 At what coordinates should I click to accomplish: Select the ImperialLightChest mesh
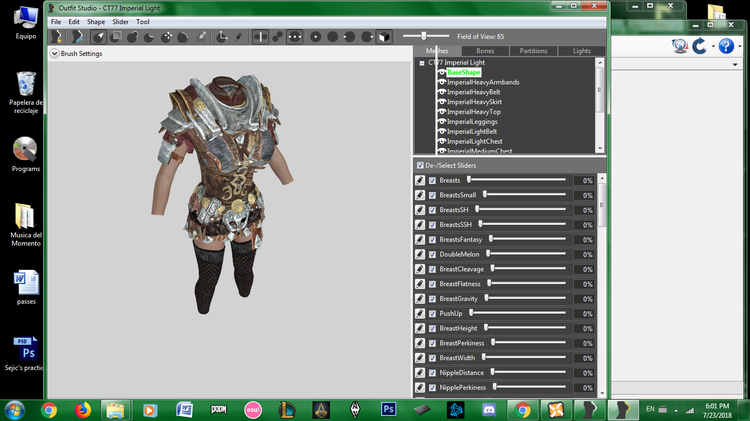(x=474, y=142)
